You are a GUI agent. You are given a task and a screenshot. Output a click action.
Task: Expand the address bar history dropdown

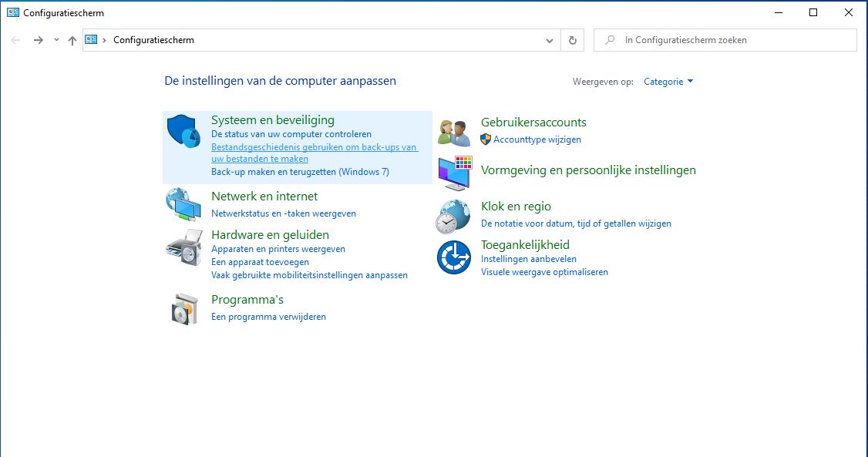[549, 40]
